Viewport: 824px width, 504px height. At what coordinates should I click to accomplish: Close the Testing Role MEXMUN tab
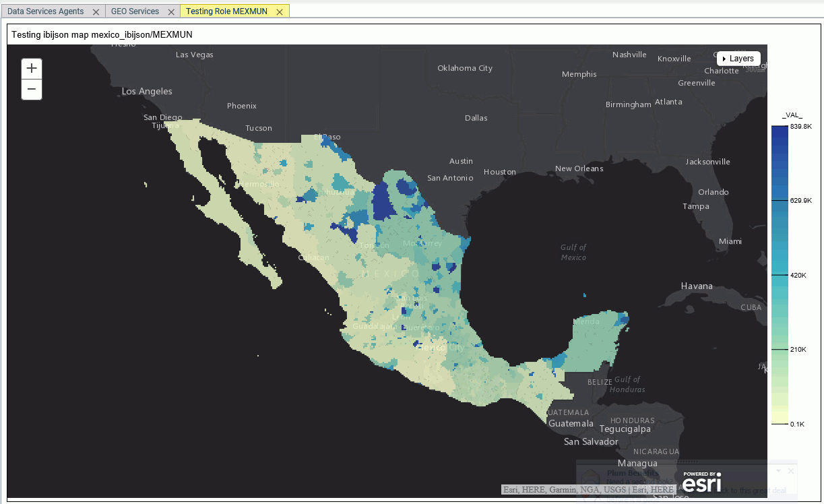[280, 12]
